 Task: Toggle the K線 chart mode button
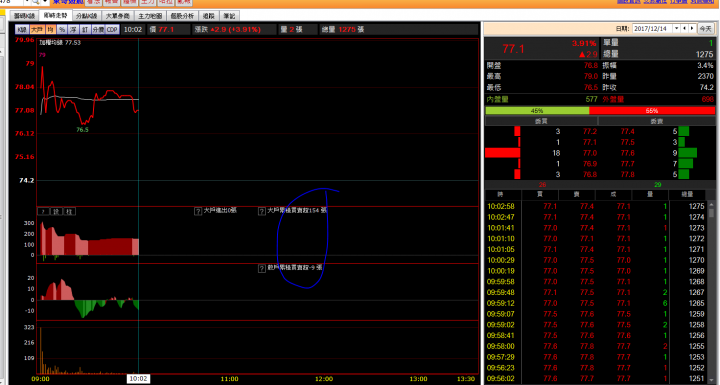(22, 29)
